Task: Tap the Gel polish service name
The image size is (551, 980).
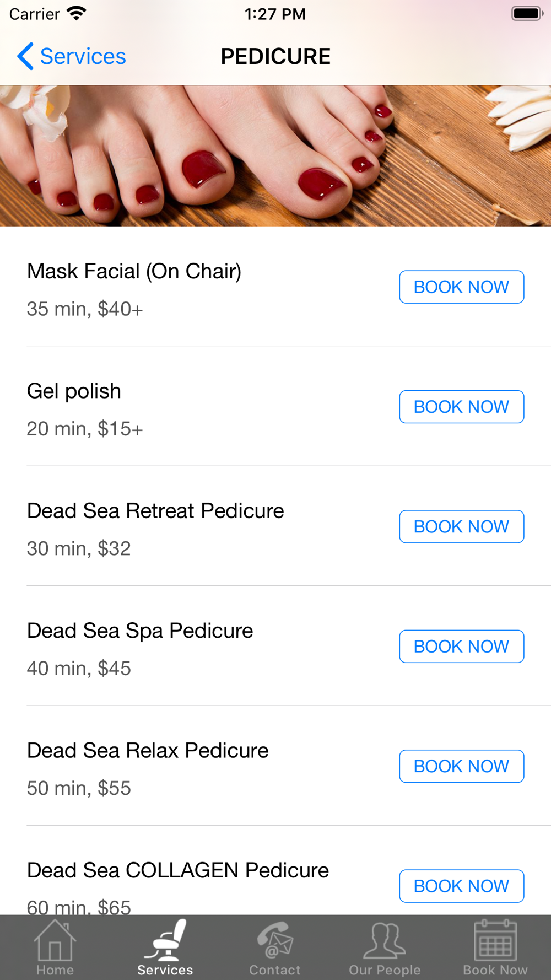Action: pos(74,391)
